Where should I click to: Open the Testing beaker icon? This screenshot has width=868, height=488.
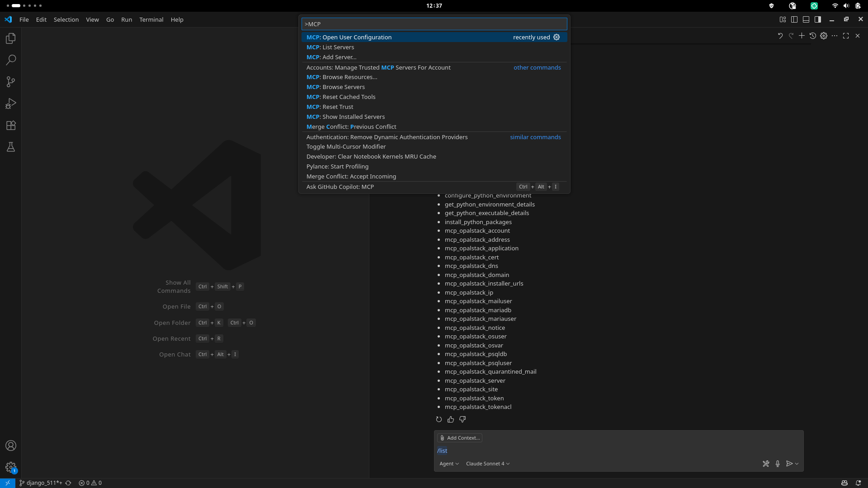pos(10,147)
